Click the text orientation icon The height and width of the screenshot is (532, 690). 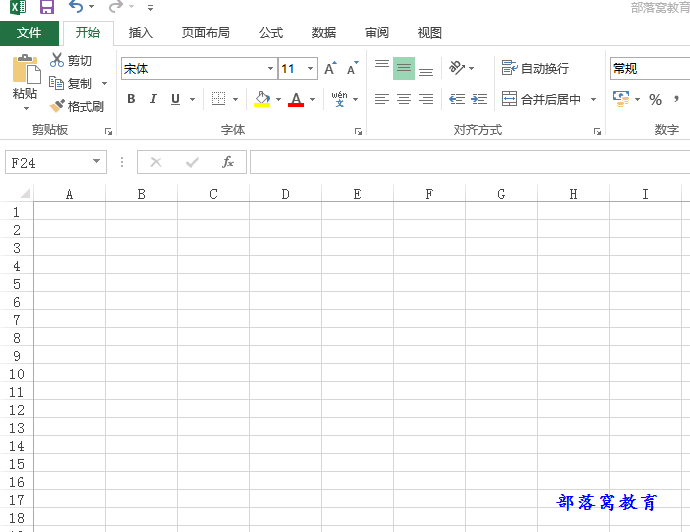pos(456,68)
